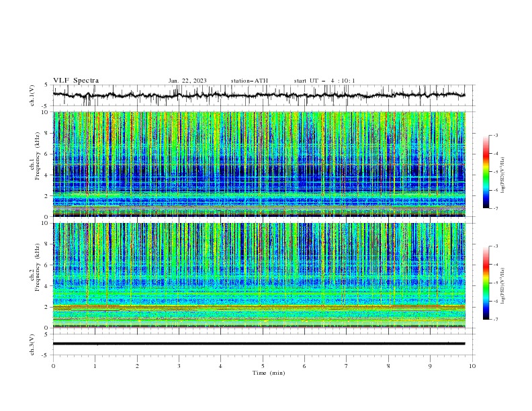532x411 pixels.
Task: Select the "start UT = 4 :10: 1" text
Action: [324, 81]
